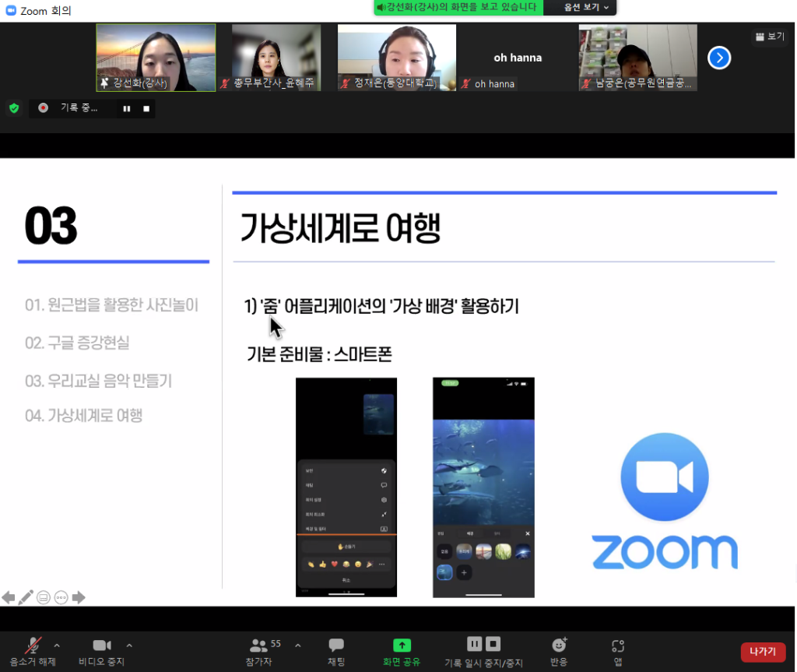Open the 보기 view layout menu
This screenshot has width=797, height=672.
[770, 36]
